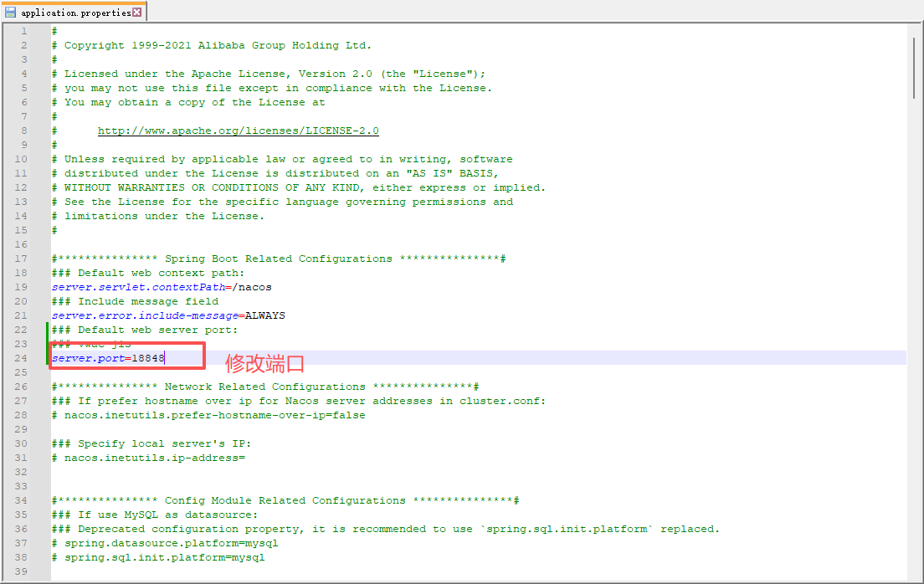Click the '### If use MySQL as datasource:' comment
This screenshot has height=584, width=924.
pyautogui.click(x=155, y=515)
